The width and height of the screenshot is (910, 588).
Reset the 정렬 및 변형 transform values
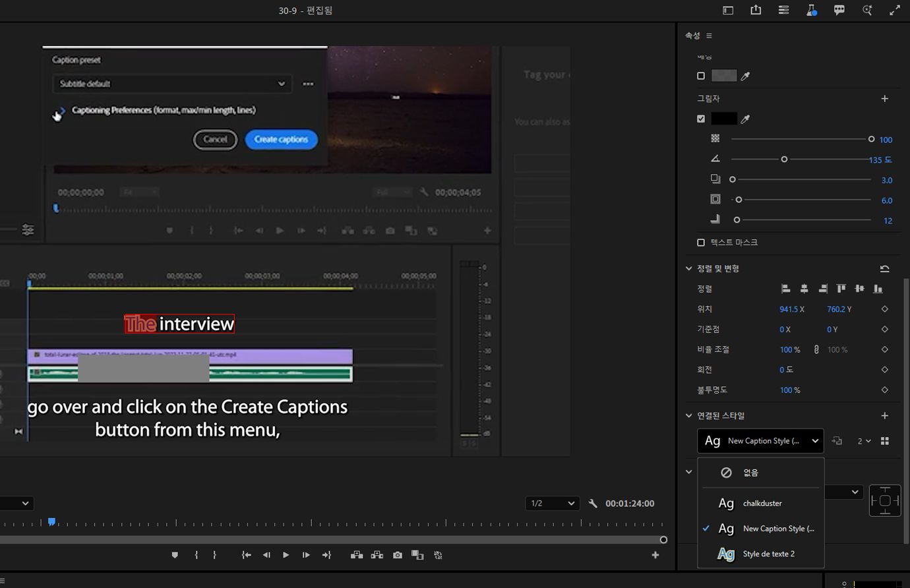point(884,269)
